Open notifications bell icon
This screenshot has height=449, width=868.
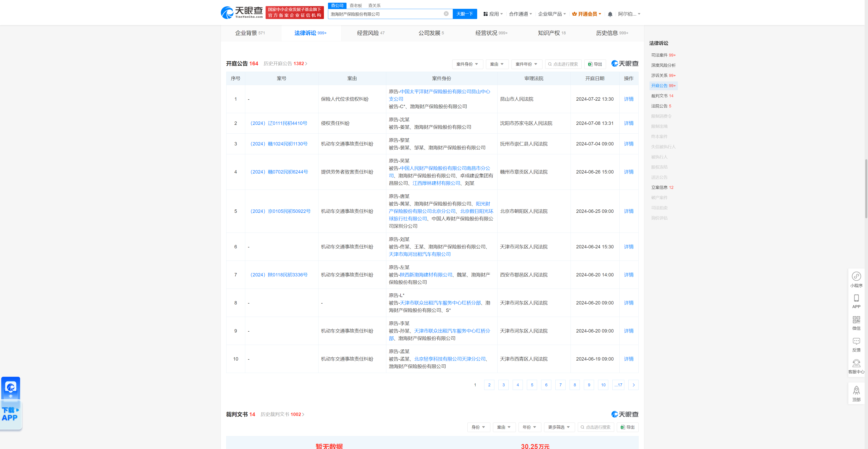pyautogui.click(x=610, y=14)
